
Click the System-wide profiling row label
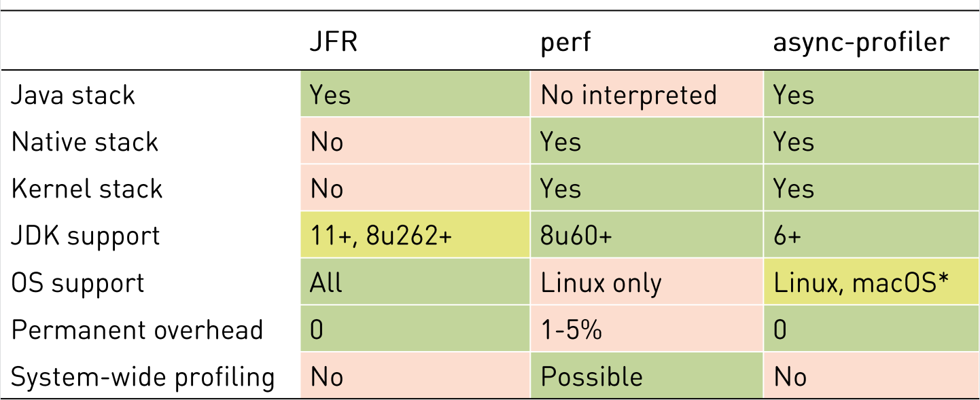click(143, 376)
